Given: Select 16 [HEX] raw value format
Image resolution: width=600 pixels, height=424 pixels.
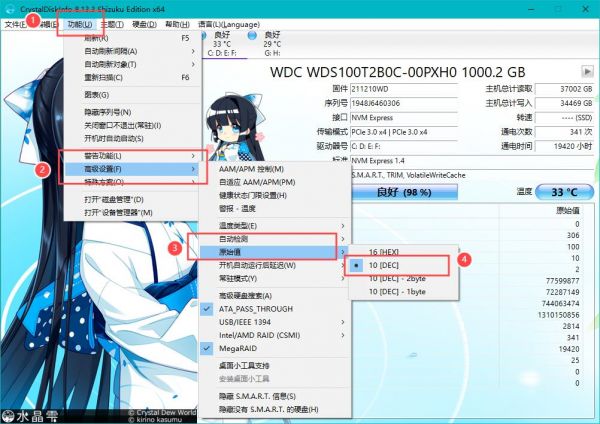Looking at the screenshot, I should (403, 252).
